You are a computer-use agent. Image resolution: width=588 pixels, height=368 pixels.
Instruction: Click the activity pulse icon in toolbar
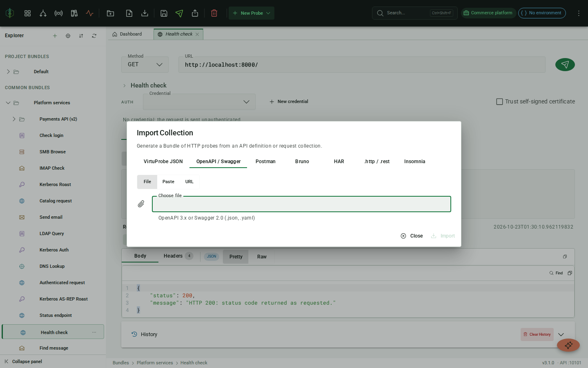[89, 13]
